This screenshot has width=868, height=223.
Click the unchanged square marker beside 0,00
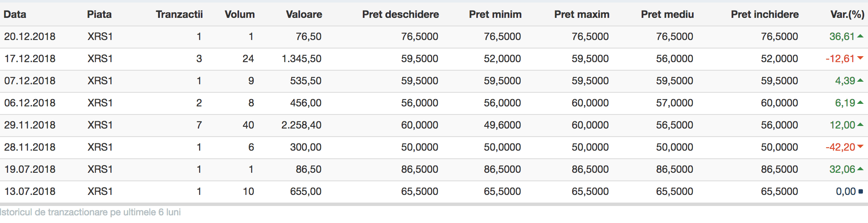pyautogui.click(x=861, y=192)
